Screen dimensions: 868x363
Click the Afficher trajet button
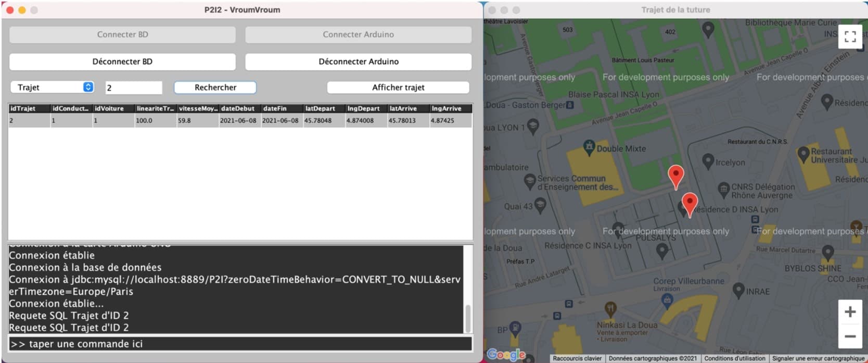coord(398,87)
